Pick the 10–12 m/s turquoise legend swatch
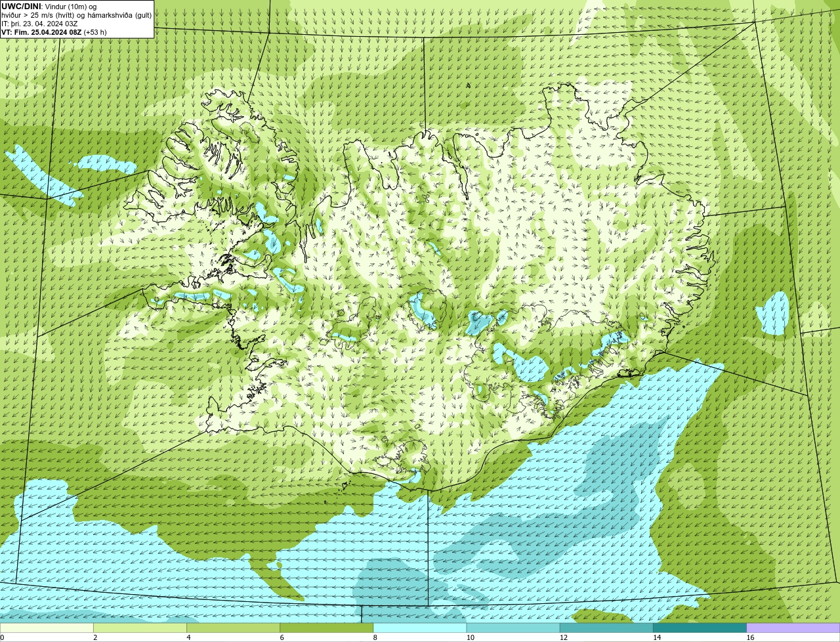 click(513, 628)
